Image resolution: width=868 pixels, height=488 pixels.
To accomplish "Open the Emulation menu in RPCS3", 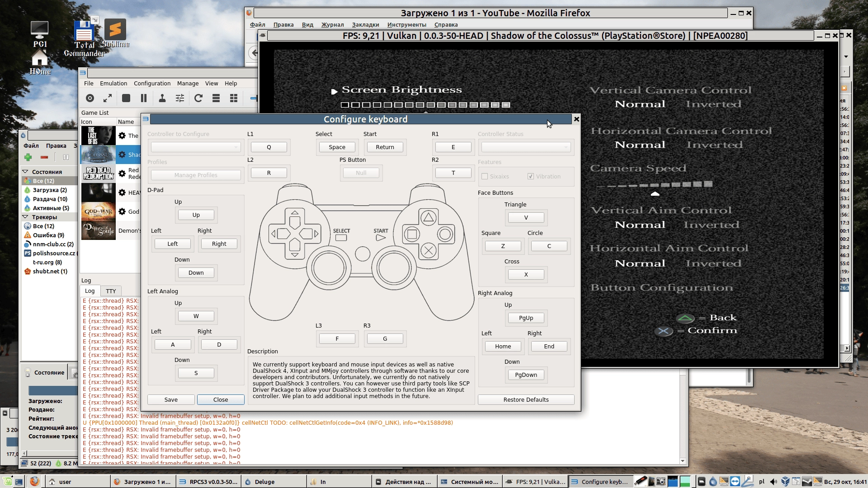I will [113, 83].
